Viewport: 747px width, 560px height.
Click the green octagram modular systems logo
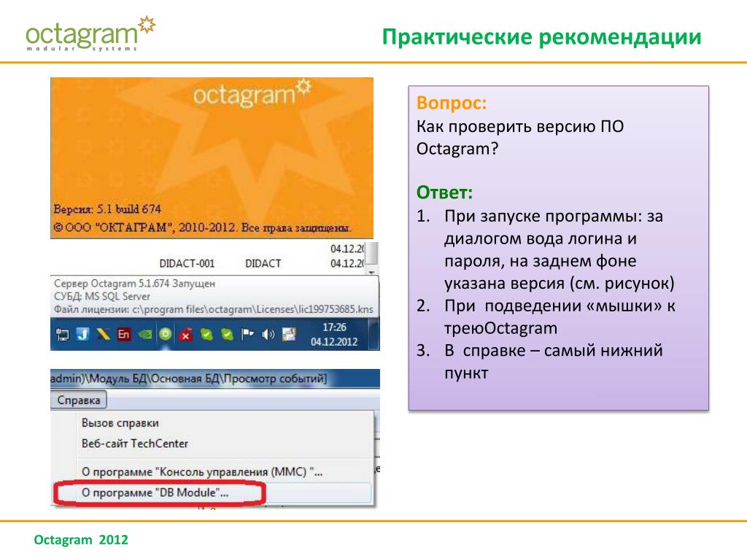click(x=90, y=34)
